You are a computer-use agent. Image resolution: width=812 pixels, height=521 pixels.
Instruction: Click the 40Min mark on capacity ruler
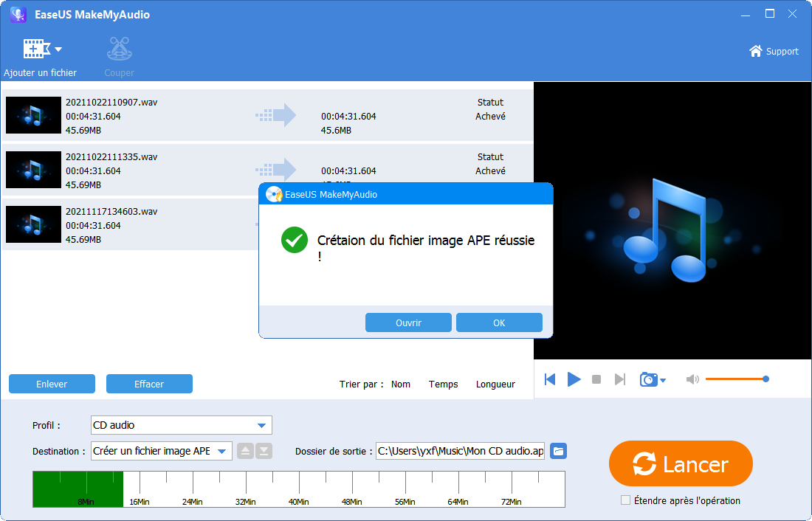[299, 502]
